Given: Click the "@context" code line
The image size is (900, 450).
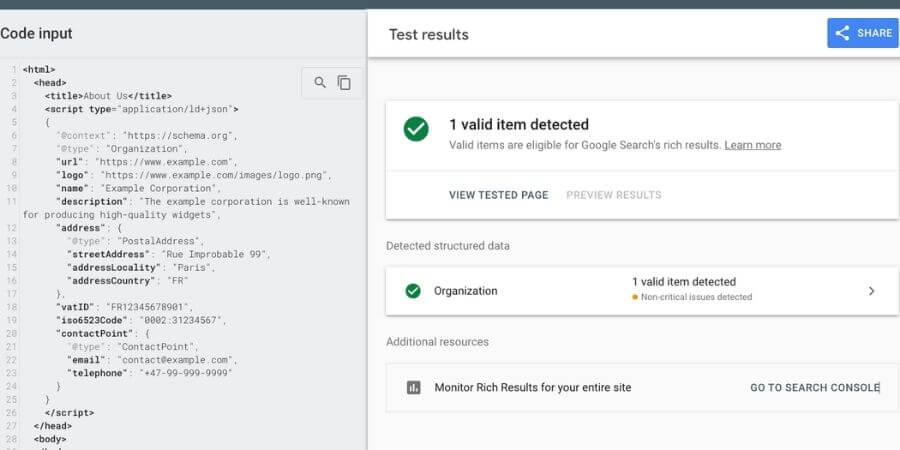Looking at the screenshot, I should point(146,135).
